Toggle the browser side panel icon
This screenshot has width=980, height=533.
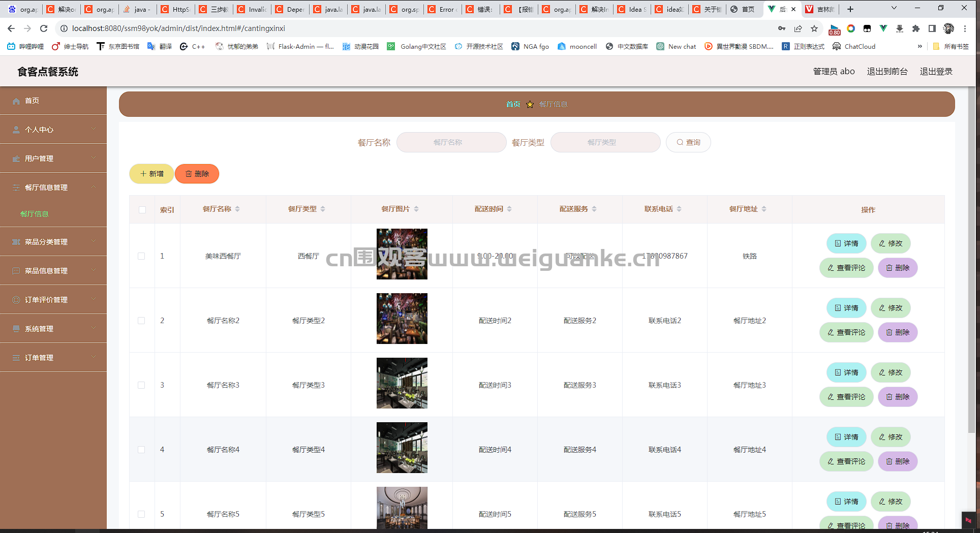point(932,28)
